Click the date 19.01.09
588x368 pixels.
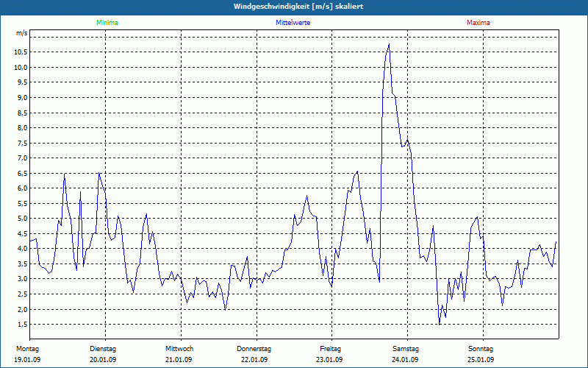tap(27, 360)
